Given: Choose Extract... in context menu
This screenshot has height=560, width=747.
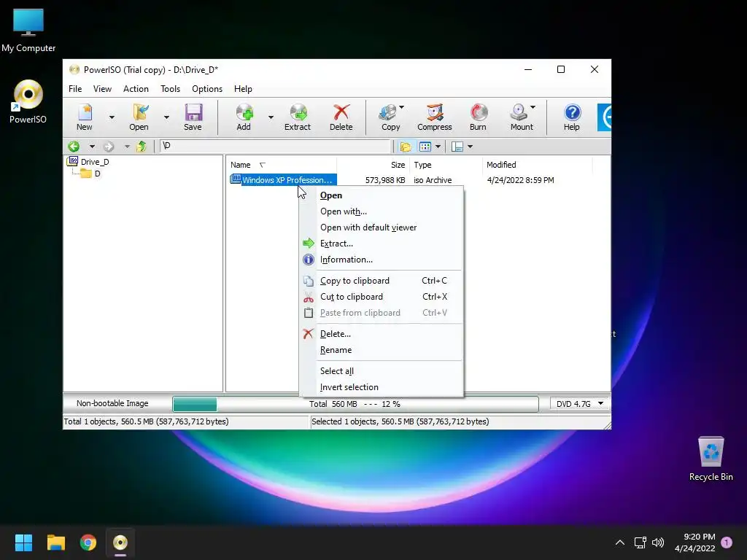Looking at the screenshot, I should 381,244.
